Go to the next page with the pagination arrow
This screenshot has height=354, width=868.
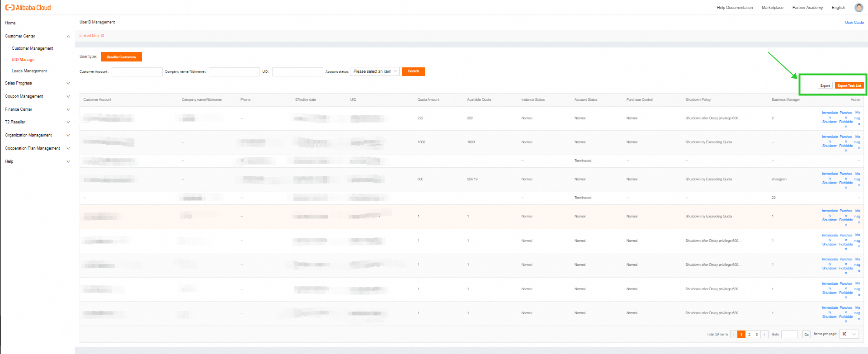click(x=764, y=335)
